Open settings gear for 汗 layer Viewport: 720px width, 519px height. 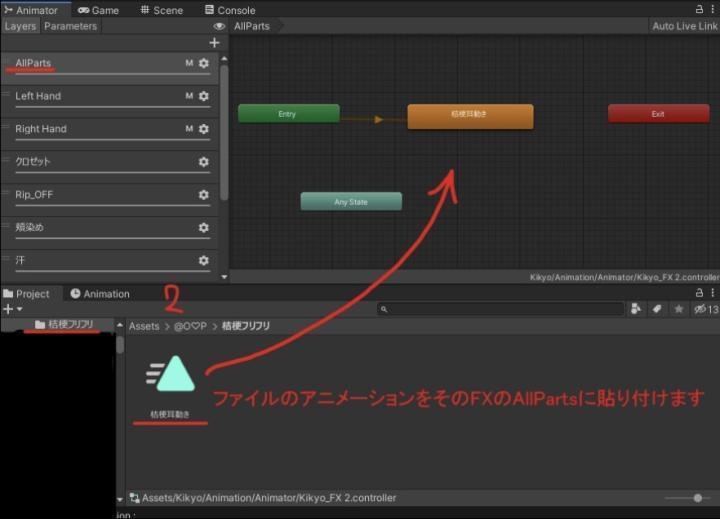[x=204, y=260]
